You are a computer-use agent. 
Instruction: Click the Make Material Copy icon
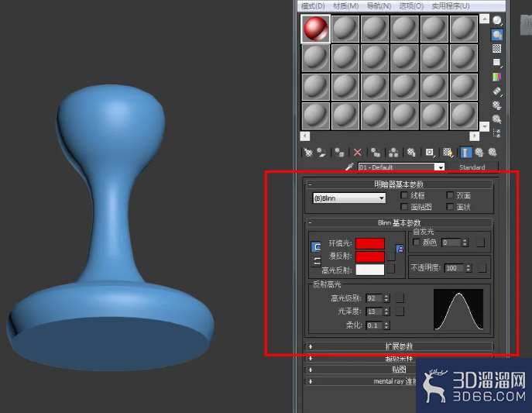click(x=376, y=153)
